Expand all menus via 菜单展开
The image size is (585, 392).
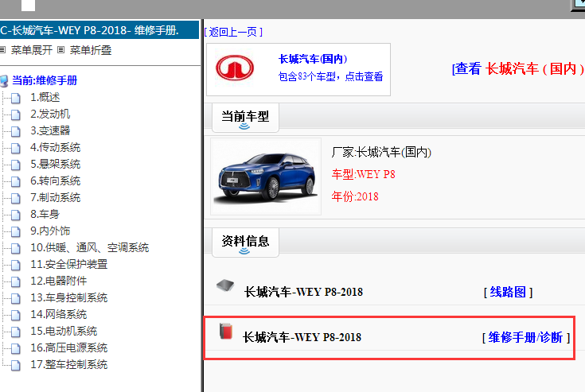[31, 50]
